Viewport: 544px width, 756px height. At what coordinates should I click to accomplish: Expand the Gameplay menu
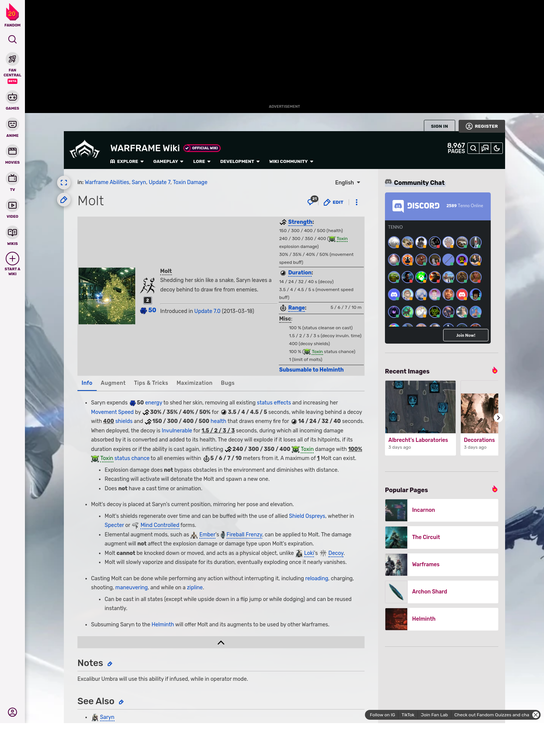[x=168, y=161]
